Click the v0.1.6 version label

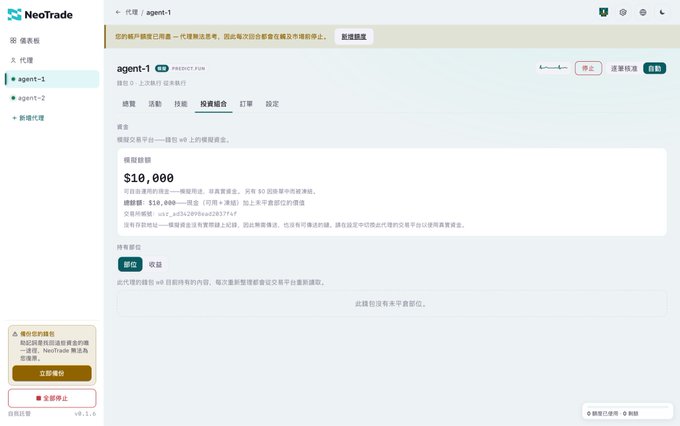pos(85,414)
